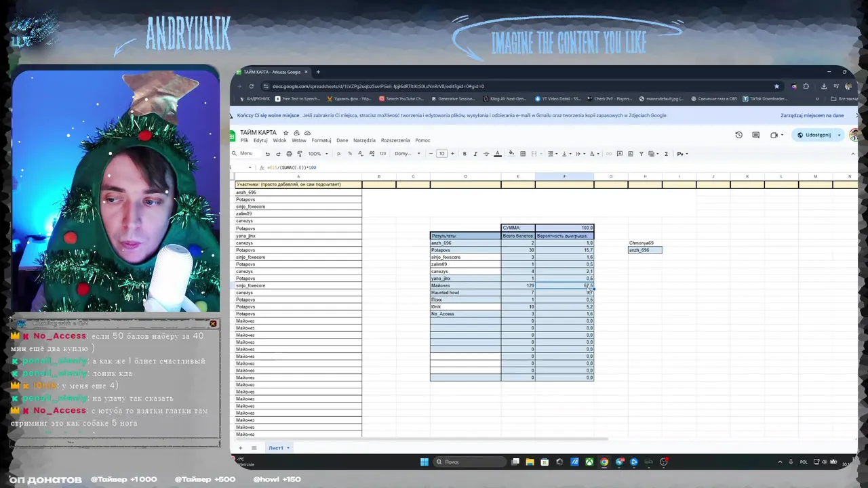Open the TikTok Downloader bookmark
868x488 pixels.
(x=764, y=99)
